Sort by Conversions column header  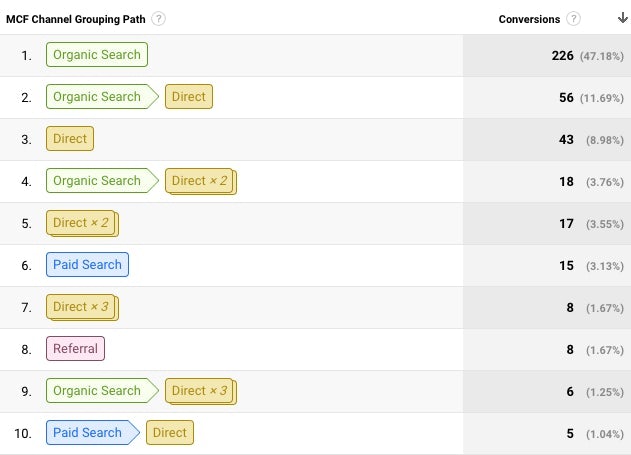point(530,19)
